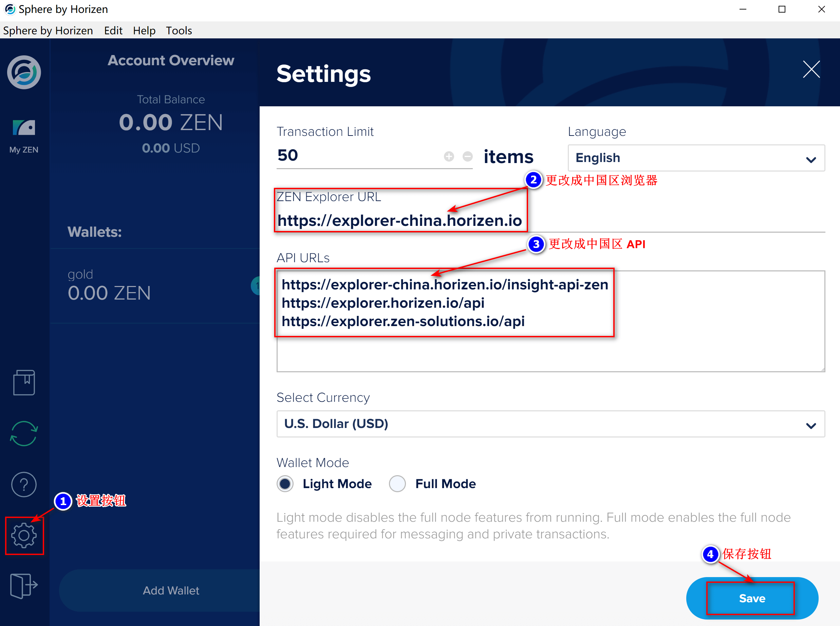Minimize the Sphere by Horizen window
The height and width of the screenshot is (626, 840).
pos(743,10)
